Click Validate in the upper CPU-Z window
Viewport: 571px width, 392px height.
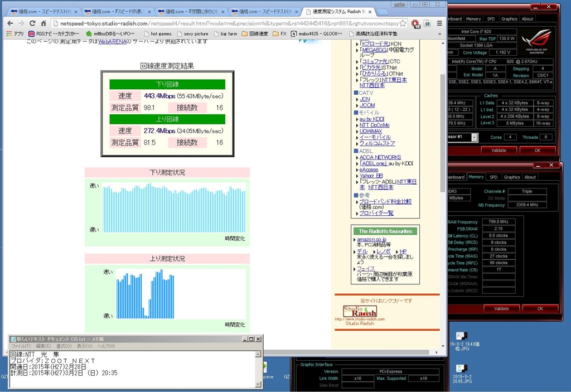[499, 150]
